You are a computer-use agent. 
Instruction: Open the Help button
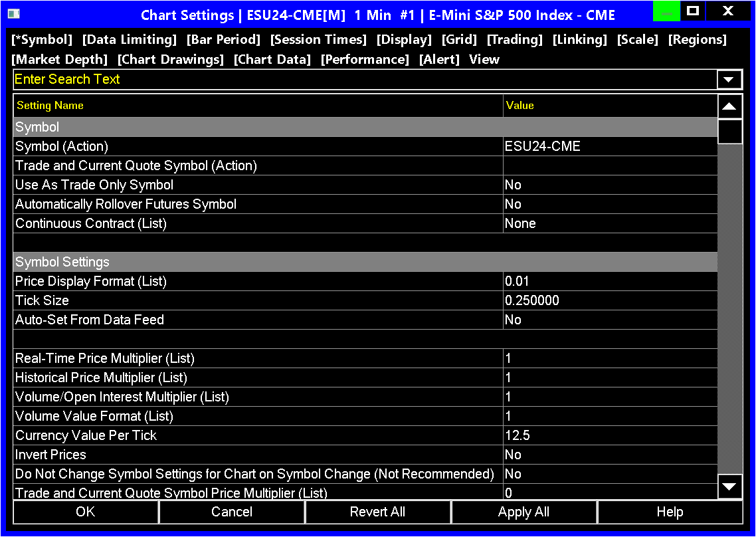coord(670,512)
